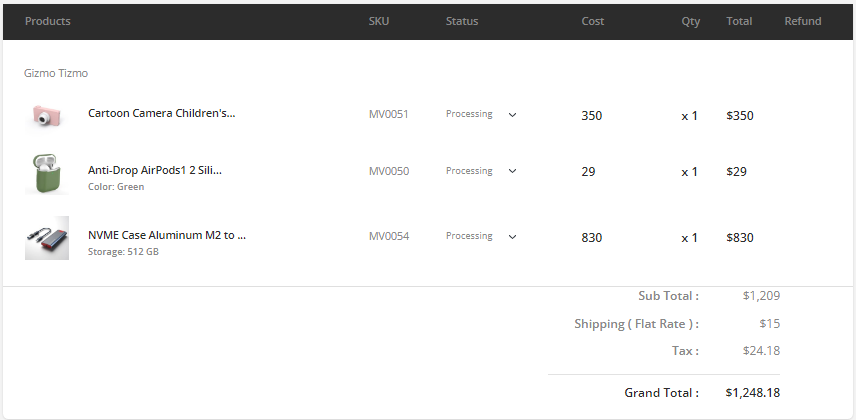Open the NVME Case Aluminum M2 link
This screenshot has height=420, width=856.
167,235
